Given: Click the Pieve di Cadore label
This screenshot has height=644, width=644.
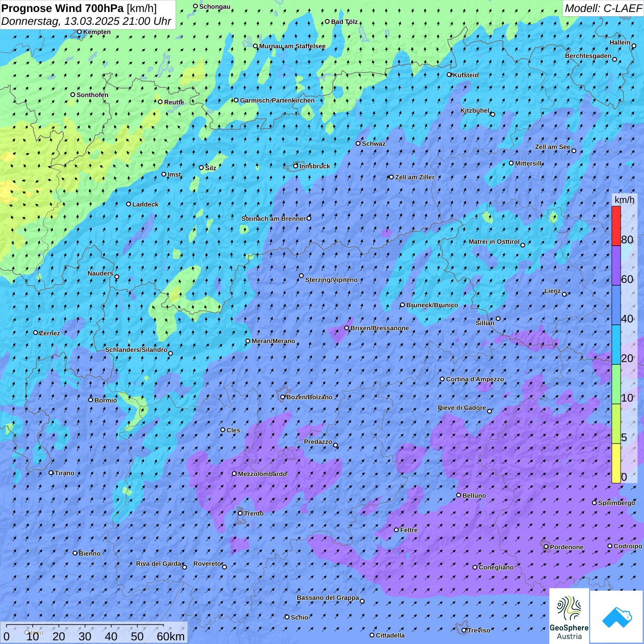Looking at the screenshot, I should 462,408.
